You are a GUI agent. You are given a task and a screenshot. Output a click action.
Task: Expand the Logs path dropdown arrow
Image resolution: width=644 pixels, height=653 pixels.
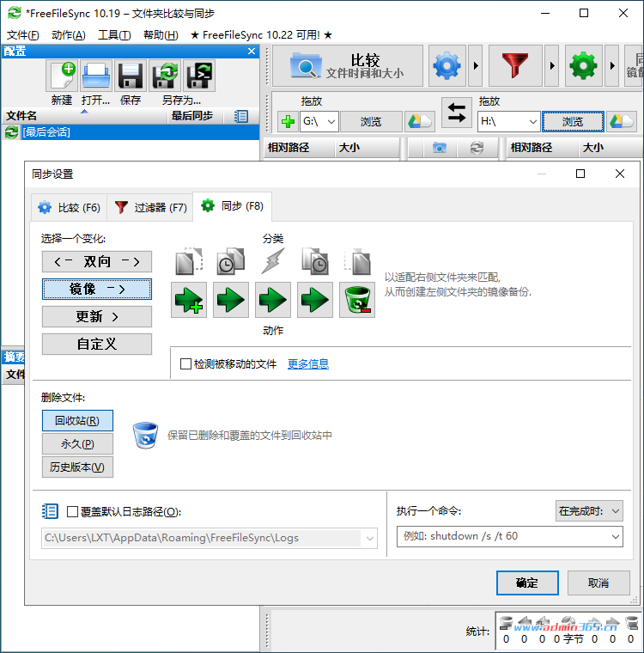pyautogui.click(x=370, y=538)
